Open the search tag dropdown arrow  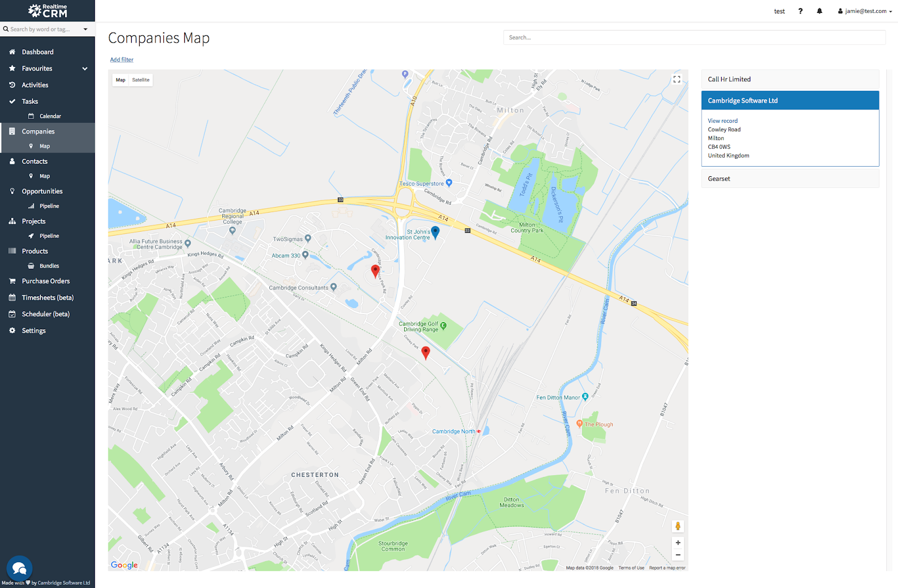point(85,29)
